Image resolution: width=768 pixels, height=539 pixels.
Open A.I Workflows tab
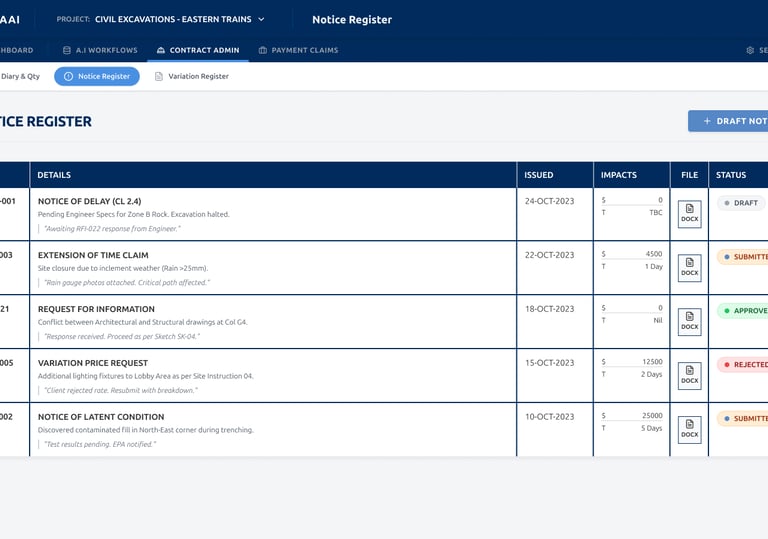tap(100, 50)
